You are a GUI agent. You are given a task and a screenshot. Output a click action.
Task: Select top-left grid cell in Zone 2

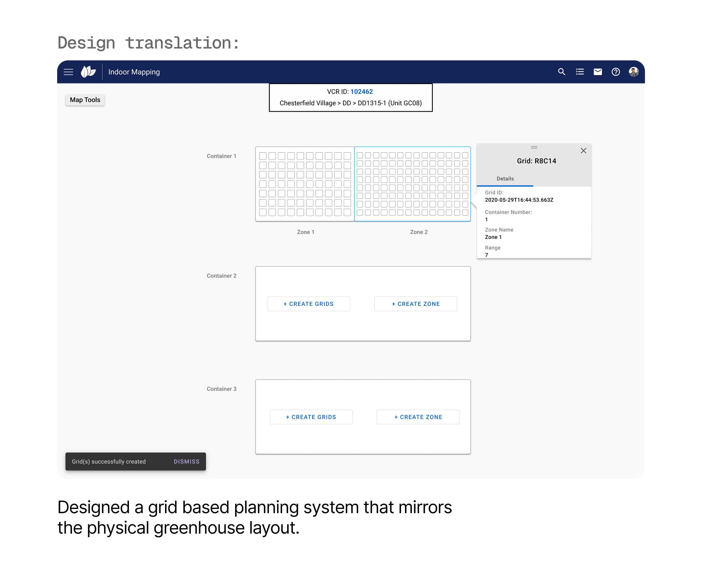(x=360, y=155)
